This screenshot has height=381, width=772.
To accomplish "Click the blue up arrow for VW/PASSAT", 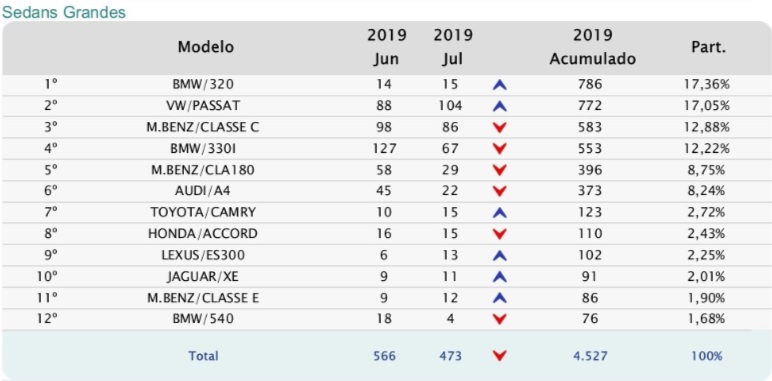I will 499,106.
